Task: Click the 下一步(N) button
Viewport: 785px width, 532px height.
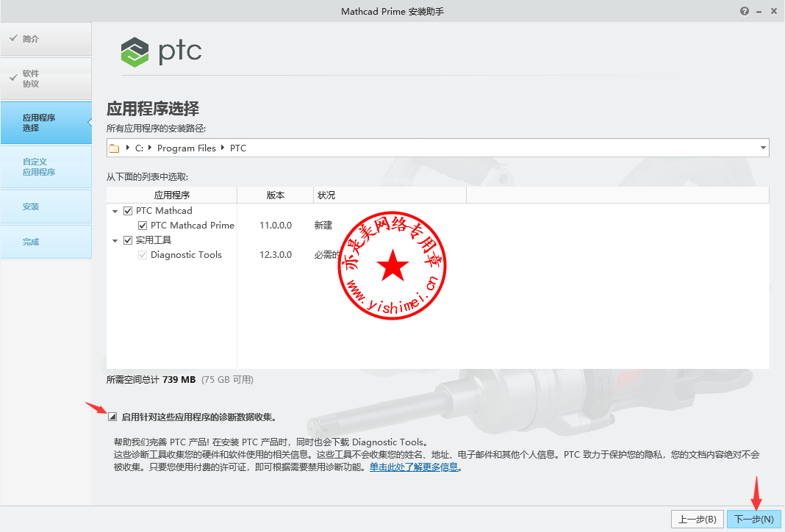Action: click(x=754, y=520)
